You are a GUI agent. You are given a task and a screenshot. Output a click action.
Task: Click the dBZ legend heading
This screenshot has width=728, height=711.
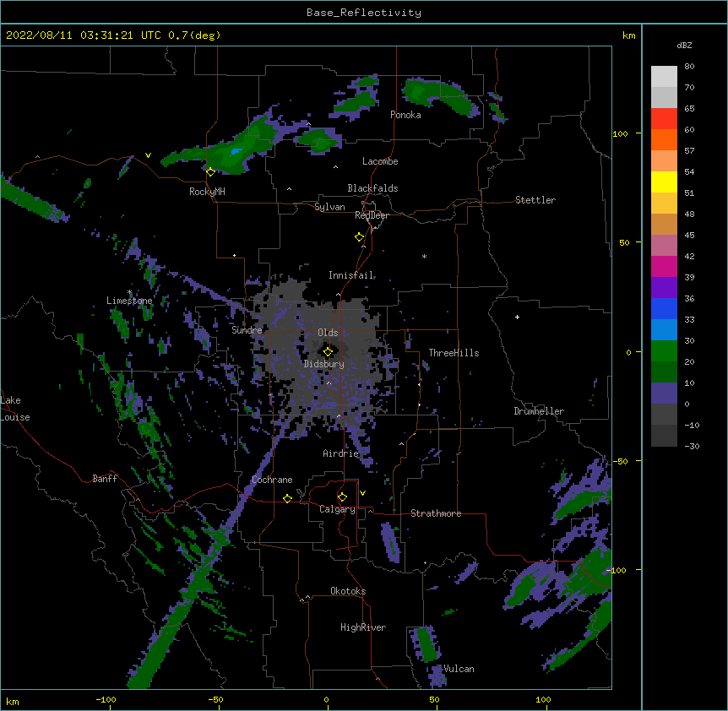(x=684, y=45)
